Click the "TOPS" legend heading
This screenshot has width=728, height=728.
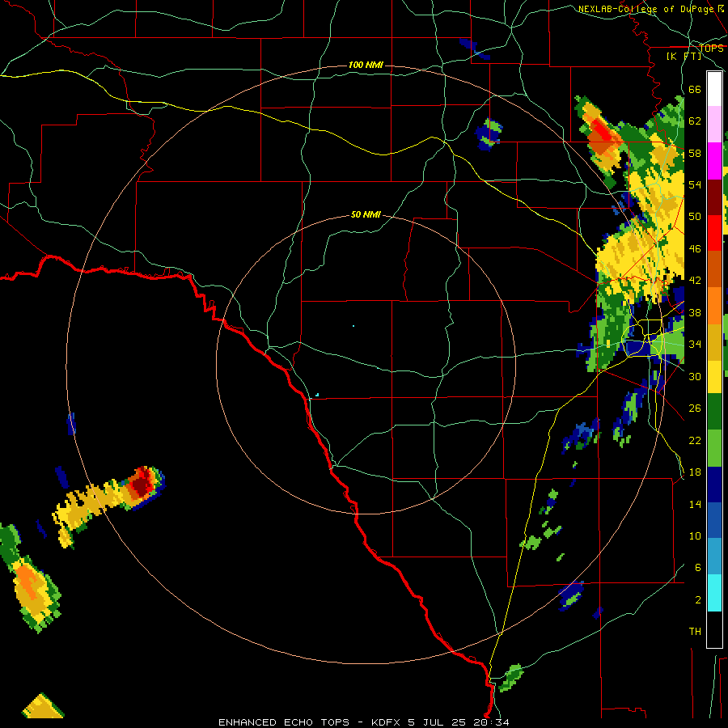[711, 48]
